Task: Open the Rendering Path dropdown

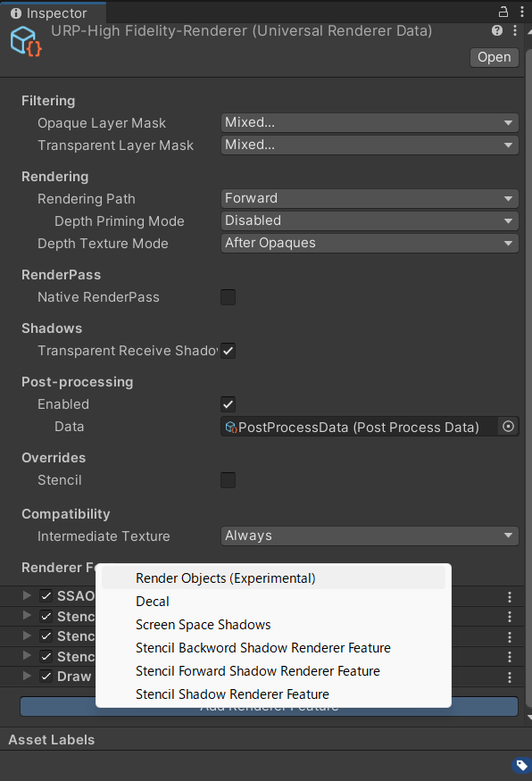Action: [370, 198]
